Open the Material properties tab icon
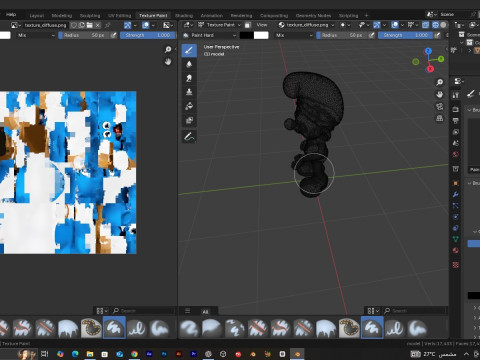Image resolution: width=480 pixels, height=360 pixels. click(x=456, y=250)
